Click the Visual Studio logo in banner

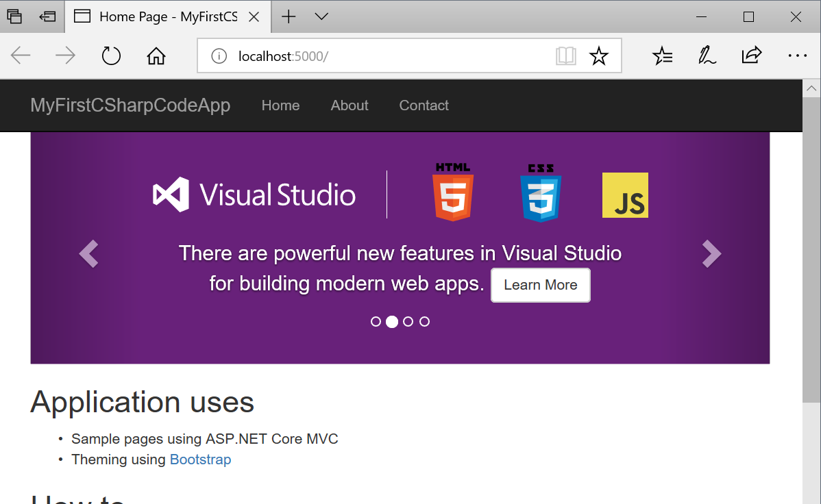254,194
